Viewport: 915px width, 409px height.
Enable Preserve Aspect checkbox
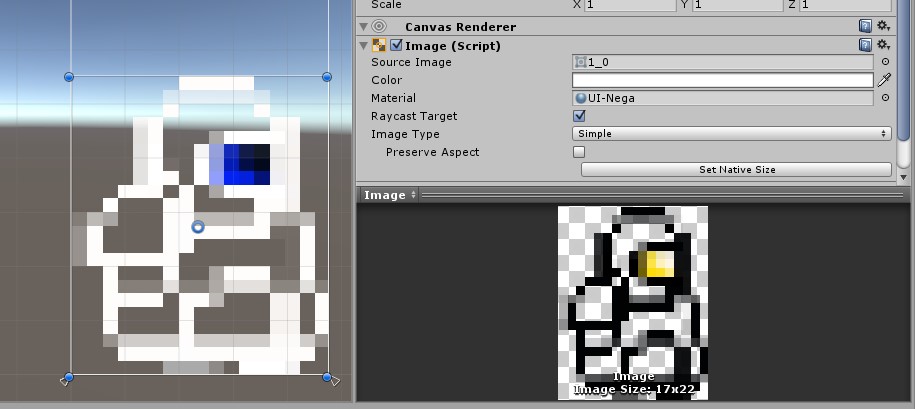point(579,152)
